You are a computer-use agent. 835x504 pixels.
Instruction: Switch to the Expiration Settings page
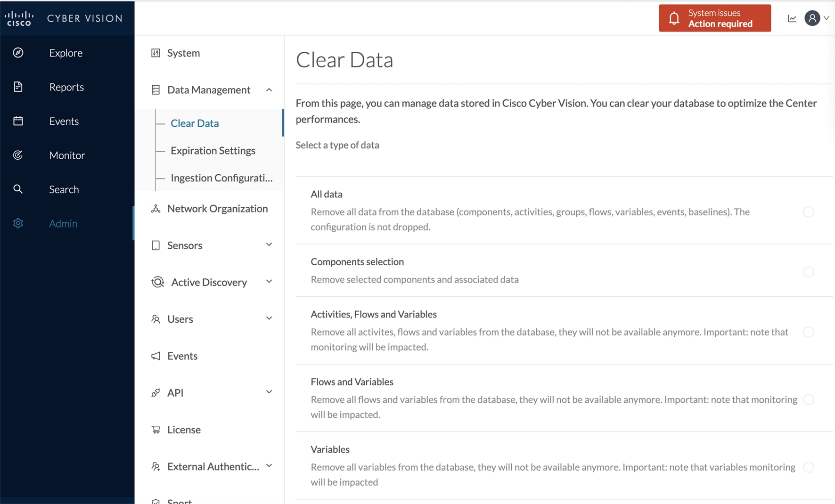pos(213,150)
